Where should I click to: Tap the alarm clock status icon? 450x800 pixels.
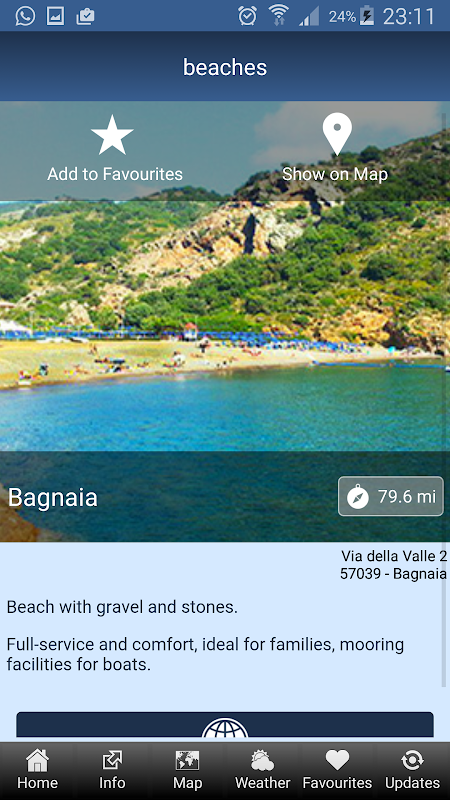(x=247, y=16)
